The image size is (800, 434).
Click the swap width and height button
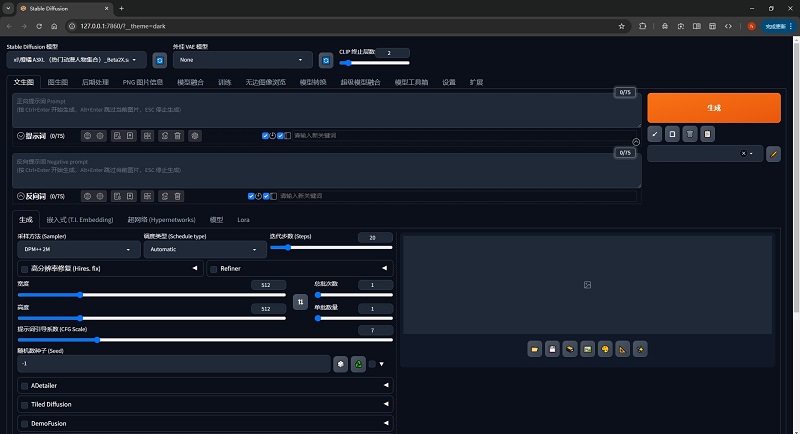300,300
